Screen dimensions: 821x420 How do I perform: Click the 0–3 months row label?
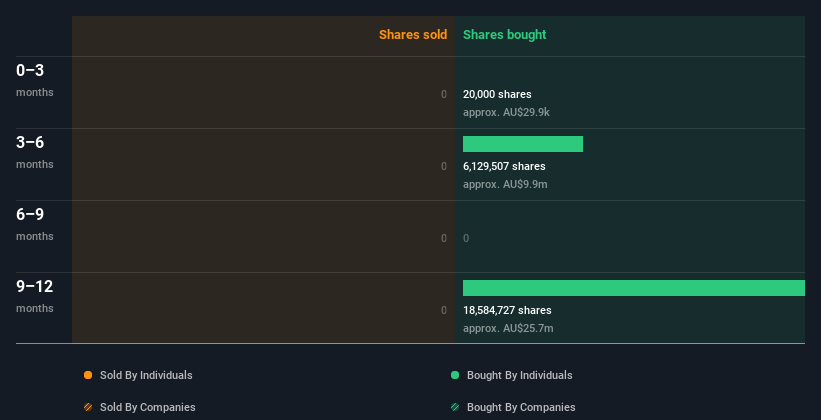click(x=35, y=80)
